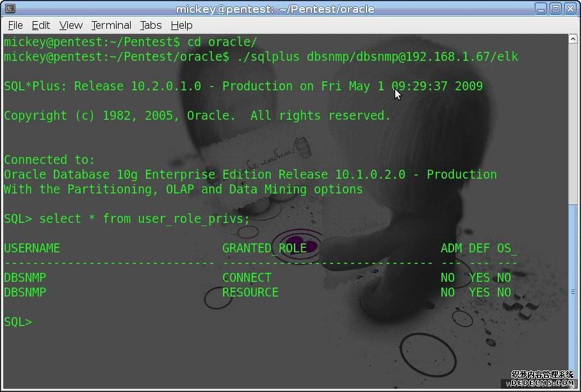Maximize the terminal window
Screen dimensions: 581x392
click(x=555, y=9)
